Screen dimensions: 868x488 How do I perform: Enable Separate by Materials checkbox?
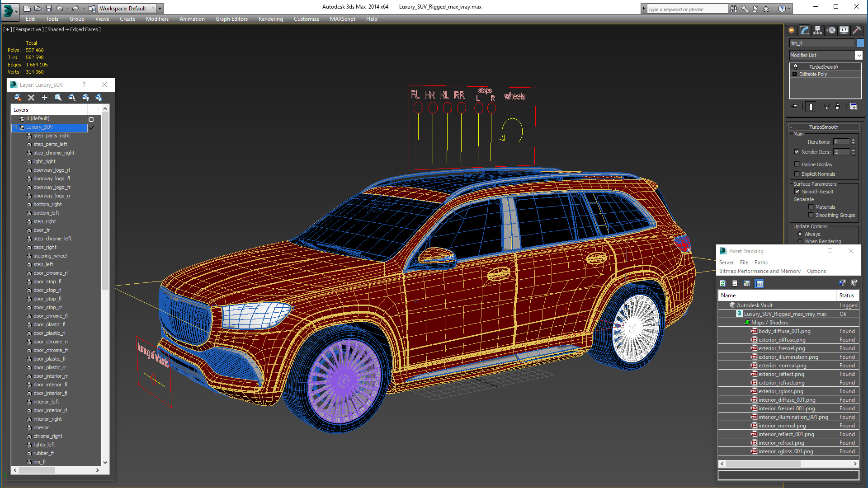coord(811,207)
